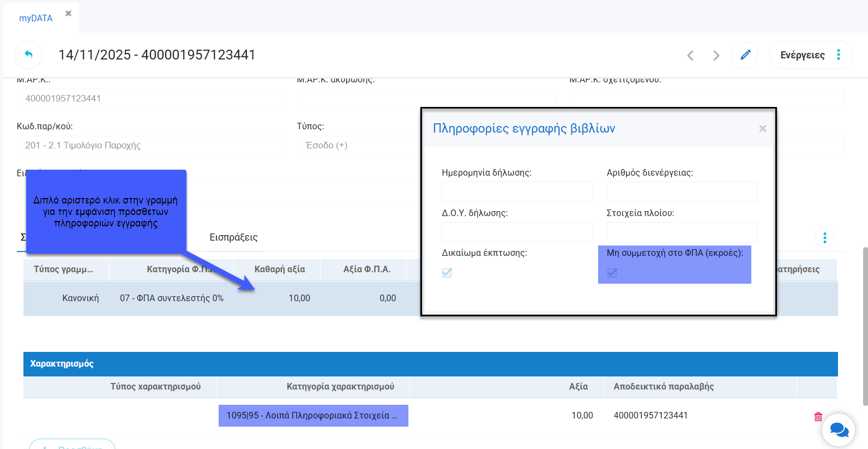Select the myDATA tab

point(36,18)
